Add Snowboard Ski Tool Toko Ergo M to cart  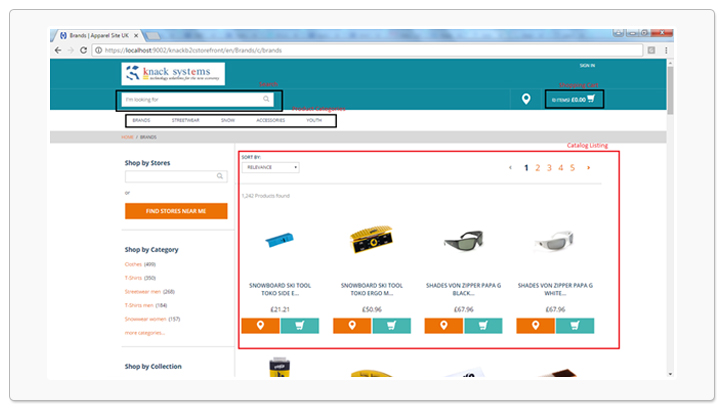point(392,326)
